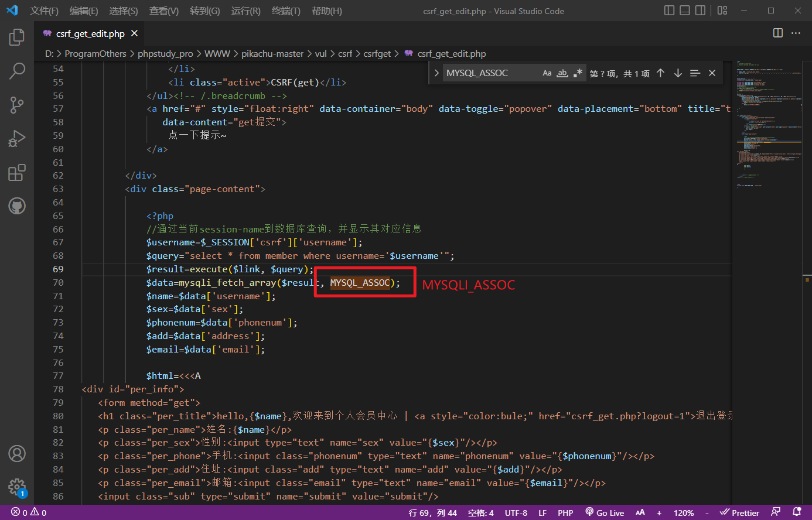This screenshot has width=812, height=520.
Task: Select the csrf_get_edit.php editor tab
Action: click(90, 34)
